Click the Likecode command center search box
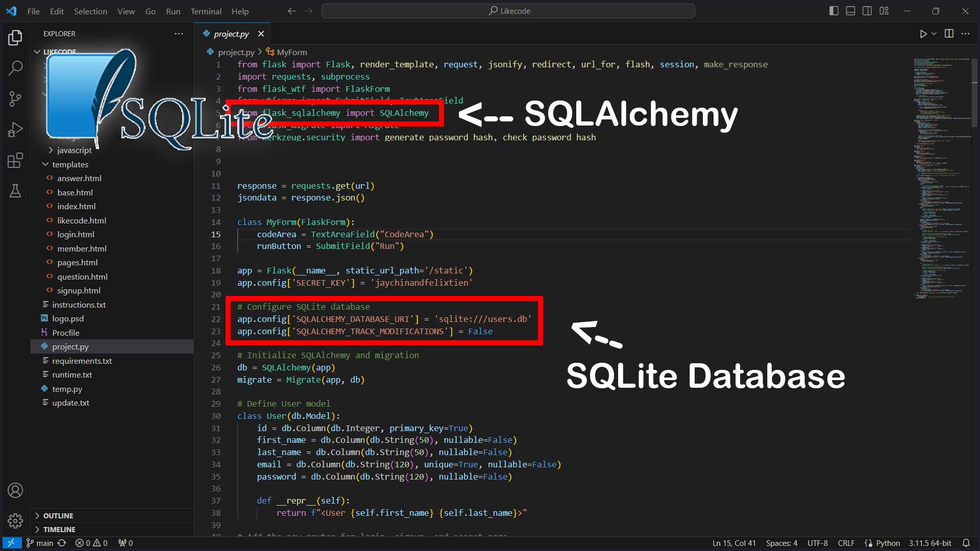Image resolution: width=980 pixels, height=551 pixels. click(508, 11)
